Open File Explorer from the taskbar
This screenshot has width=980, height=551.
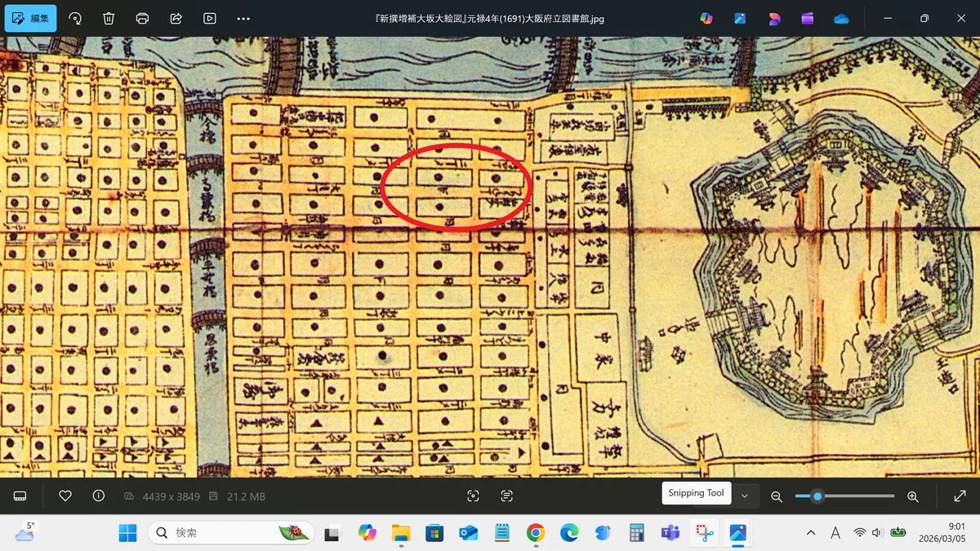(400, 533)
